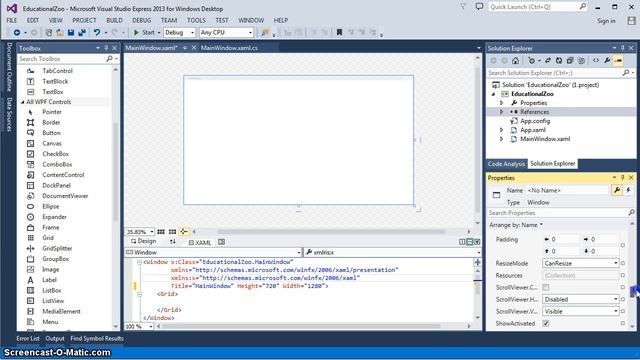Click the Refresh icon in Solution Explorer
640x360 pixels.
click(559, 60)
